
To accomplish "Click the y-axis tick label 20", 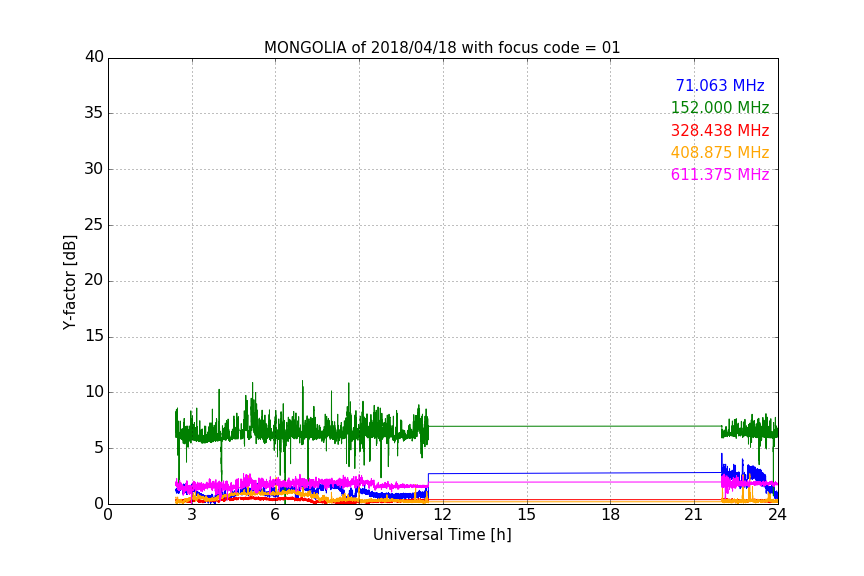I will coord(94,281).
